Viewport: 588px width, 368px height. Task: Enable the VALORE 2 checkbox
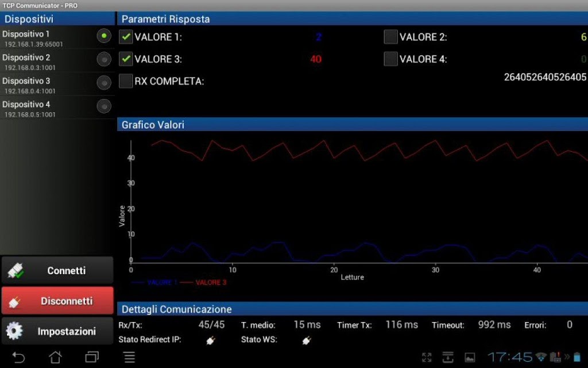pos(390,37)
